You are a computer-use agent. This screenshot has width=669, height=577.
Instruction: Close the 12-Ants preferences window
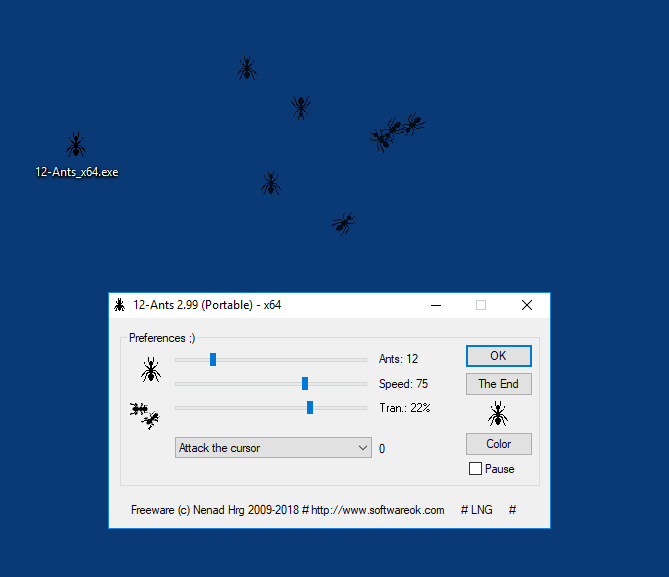(x=527, y=305)
